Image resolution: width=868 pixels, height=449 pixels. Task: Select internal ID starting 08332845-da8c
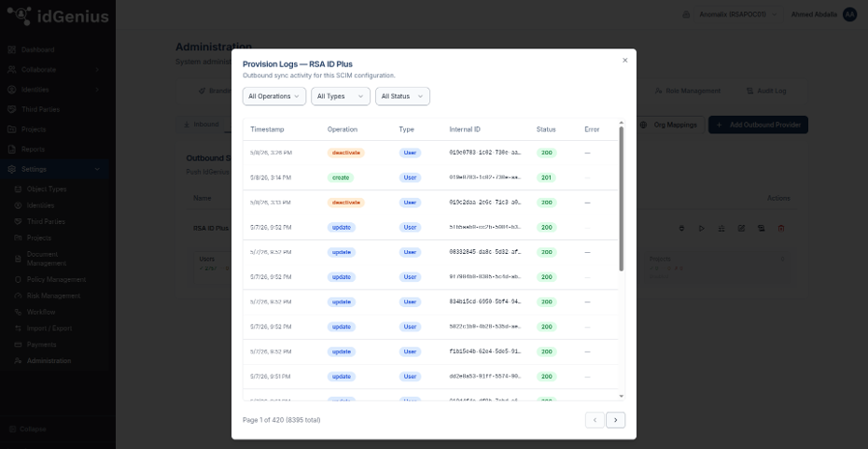[x=485, y=252]
